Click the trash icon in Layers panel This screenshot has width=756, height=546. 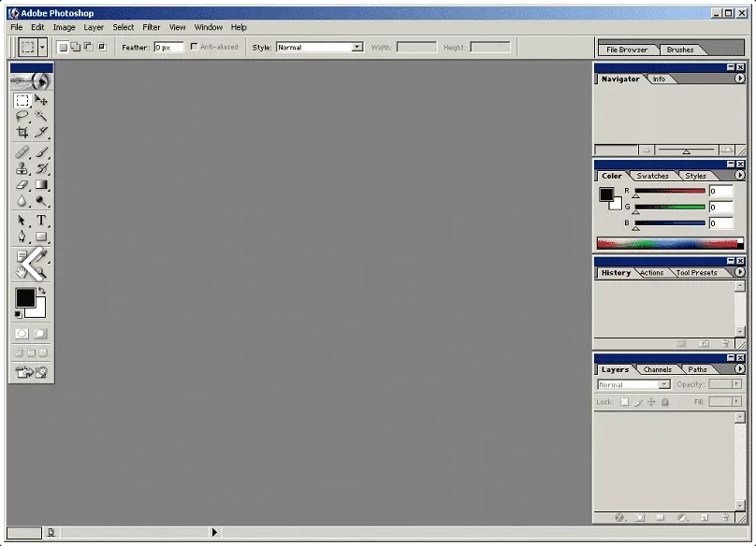725,518
